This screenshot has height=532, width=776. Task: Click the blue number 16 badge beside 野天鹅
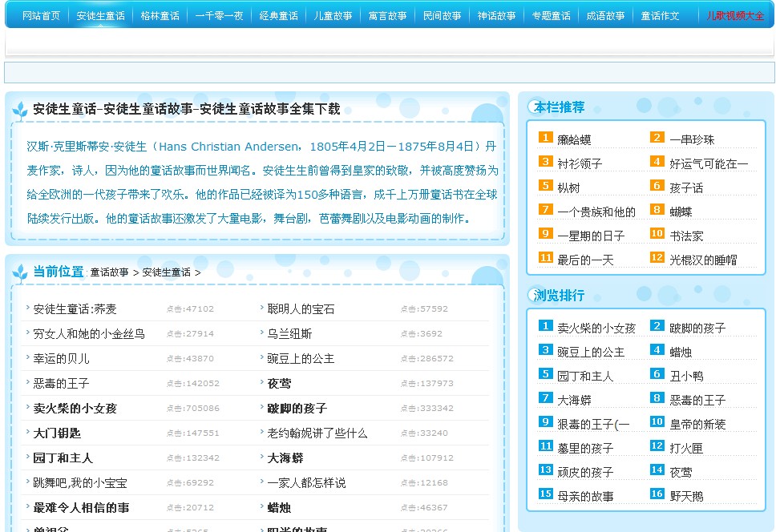click(657, 494)
